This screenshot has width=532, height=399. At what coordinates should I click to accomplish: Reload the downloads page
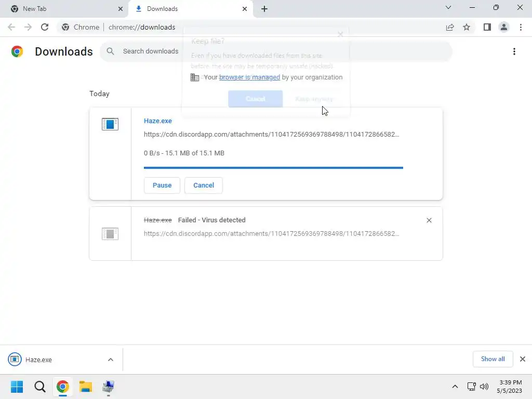[x=45, y=27]
